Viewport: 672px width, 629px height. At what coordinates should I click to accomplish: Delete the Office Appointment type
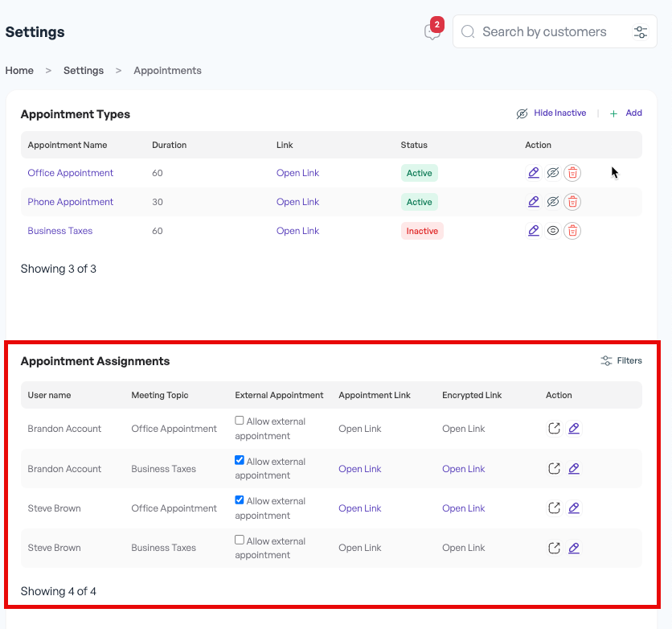[572, 173]
